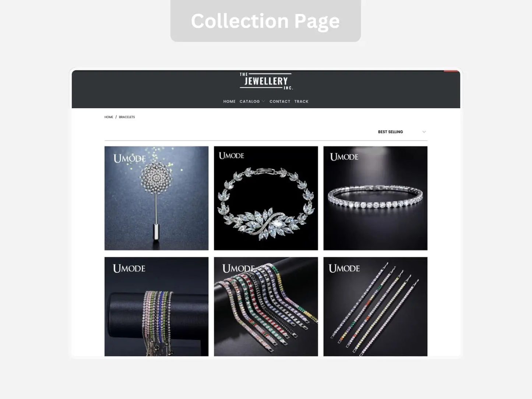Select the round-stone tennis bracelet product
The image size is (532, 399).
tap(376, 198)
